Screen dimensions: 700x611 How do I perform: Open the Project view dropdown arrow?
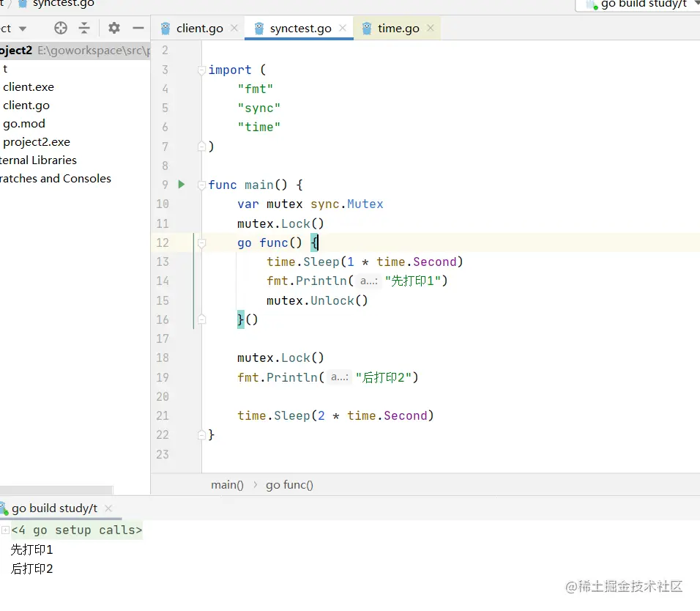point(23,29)
